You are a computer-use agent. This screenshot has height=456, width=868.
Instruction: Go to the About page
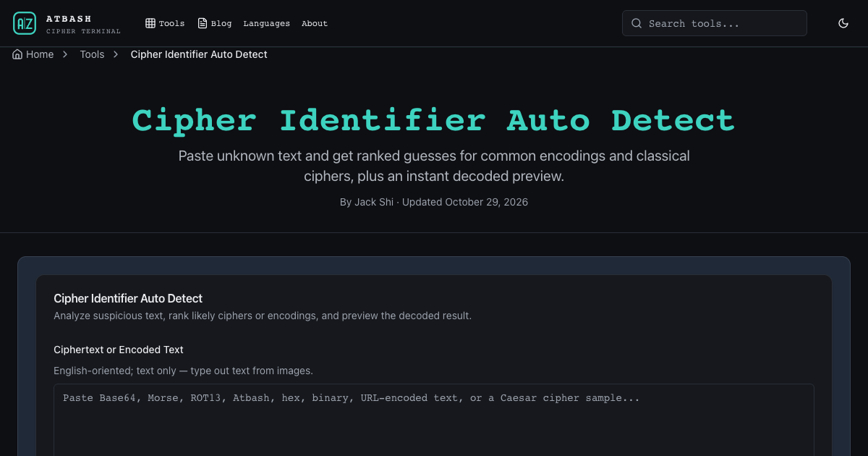[315, 23]
